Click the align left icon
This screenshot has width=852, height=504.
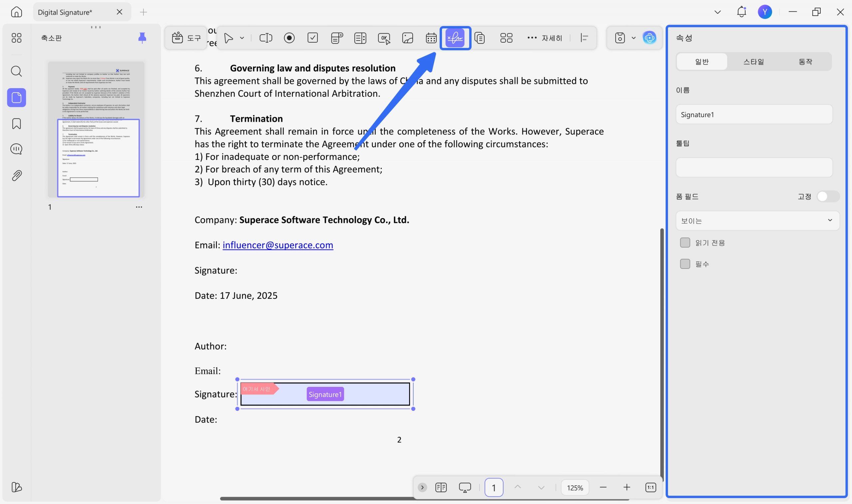[584, 38]
